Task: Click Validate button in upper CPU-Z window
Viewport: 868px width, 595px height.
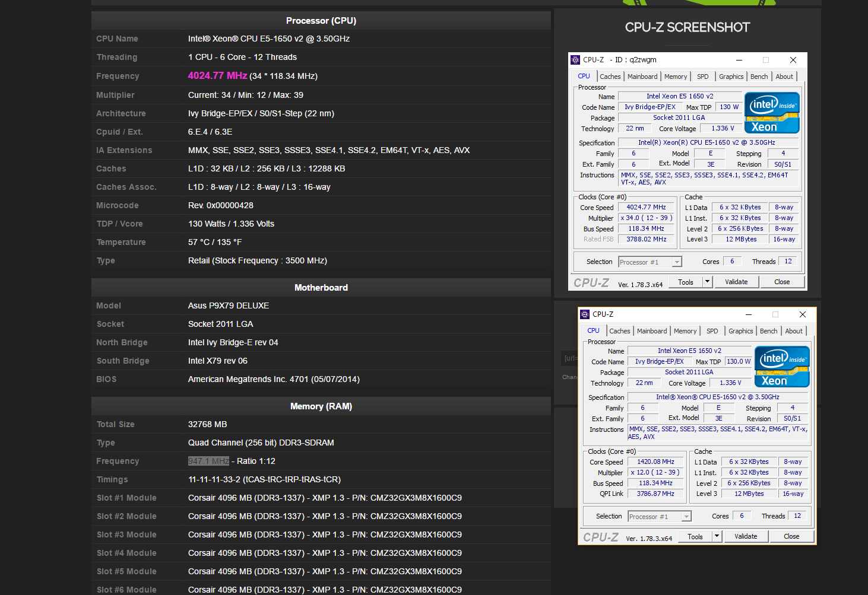Action: [736, 282]
